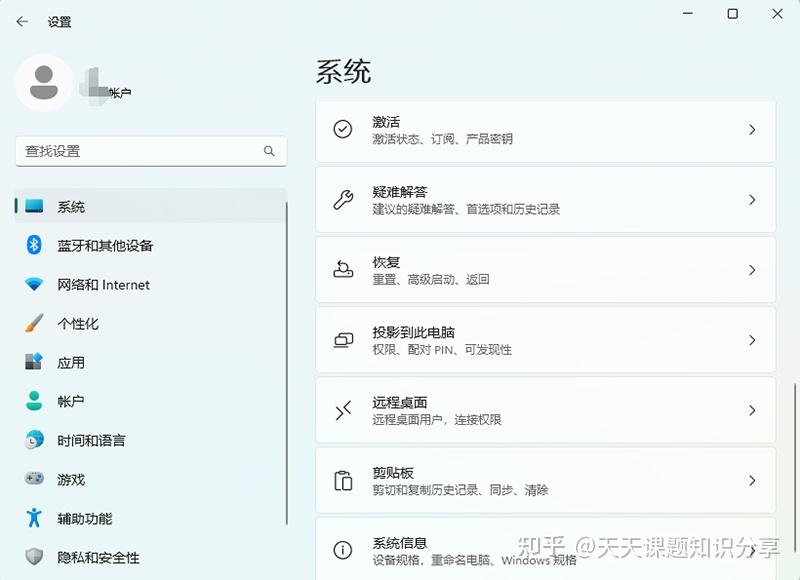Click the chevron on 剪贴板 row
Viewport: 800px width, 580px height.
[752, 481]
